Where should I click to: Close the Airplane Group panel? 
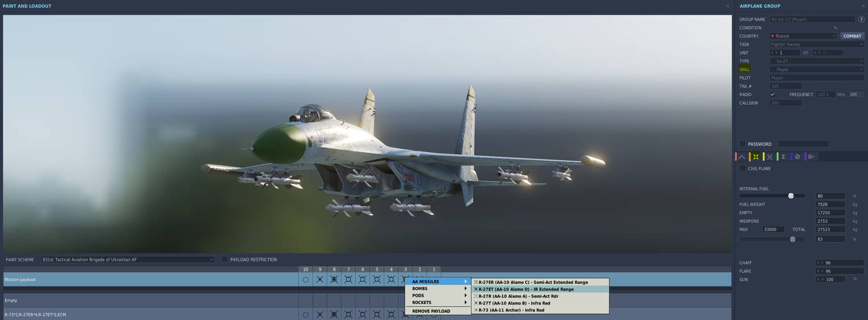(863, 6)
